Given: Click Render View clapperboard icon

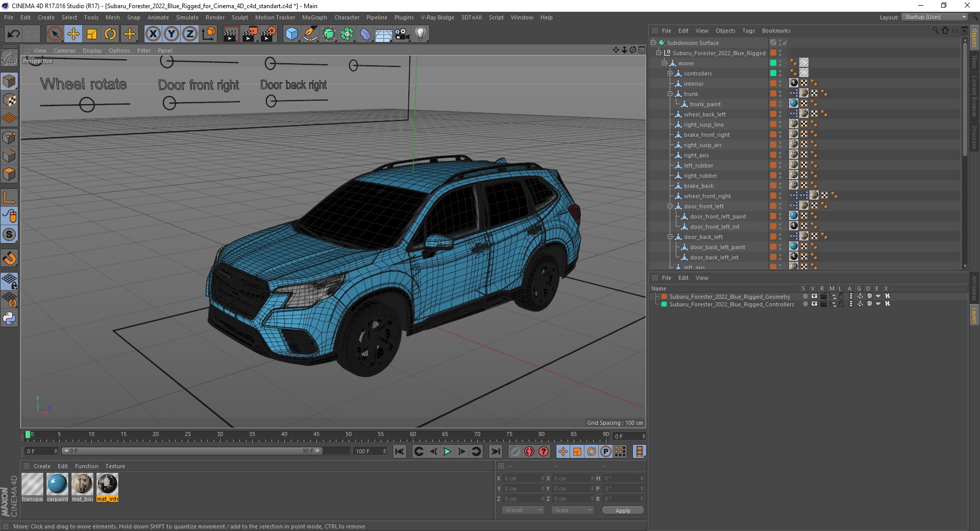Looking at the screenshot, I should 231,34.
